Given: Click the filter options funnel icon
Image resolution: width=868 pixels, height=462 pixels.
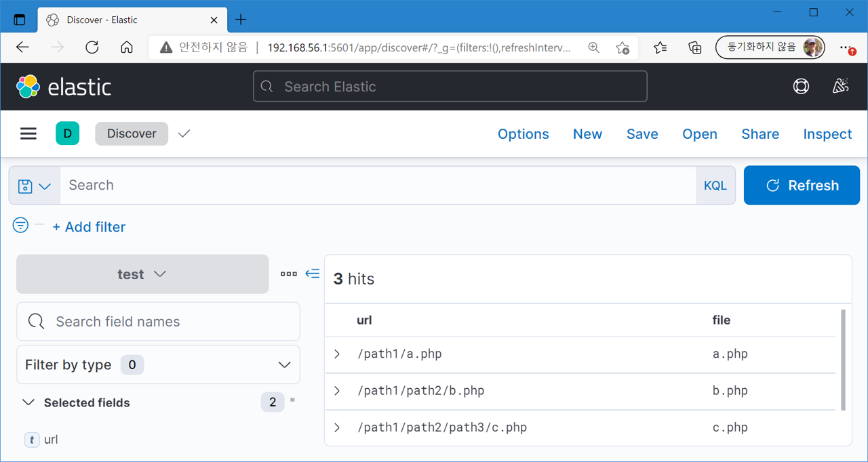Looking at the screenshot, I should pyautogui.click(x=20, y=226).
